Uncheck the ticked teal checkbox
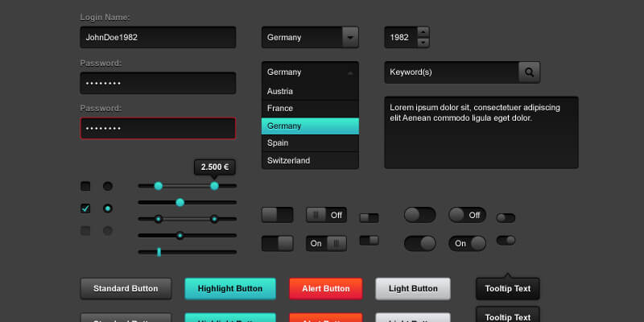 click(85, 208)
